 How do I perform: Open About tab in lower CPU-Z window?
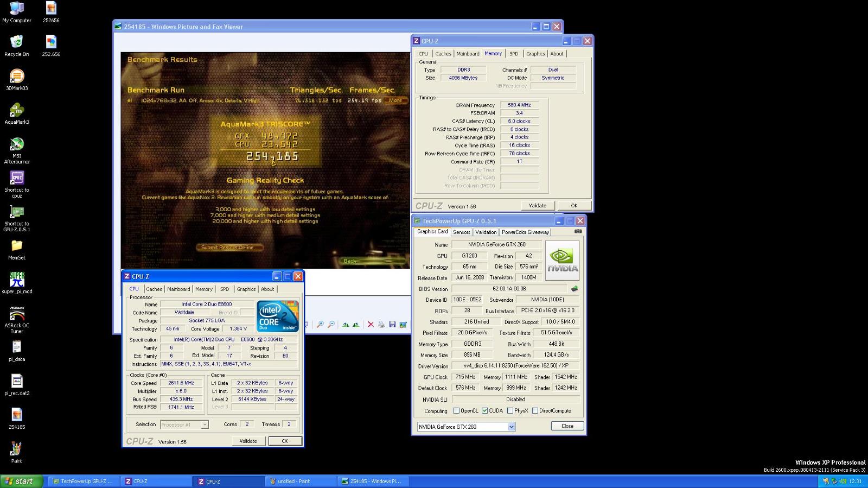point(267,289)
